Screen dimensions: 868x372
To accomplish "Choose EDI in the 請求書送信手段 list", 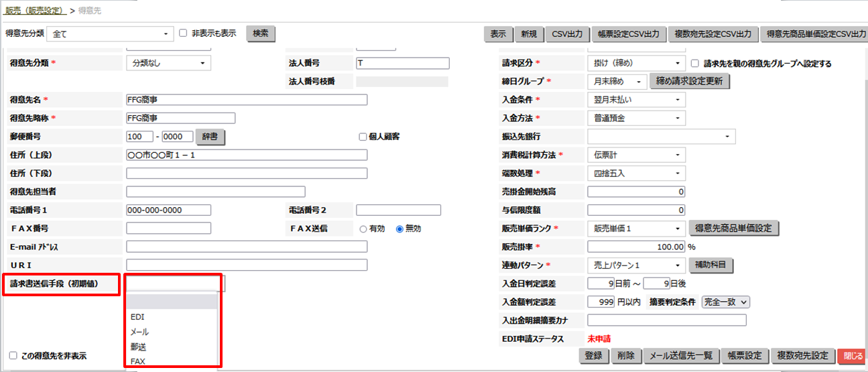I will (x=137, y=316).
